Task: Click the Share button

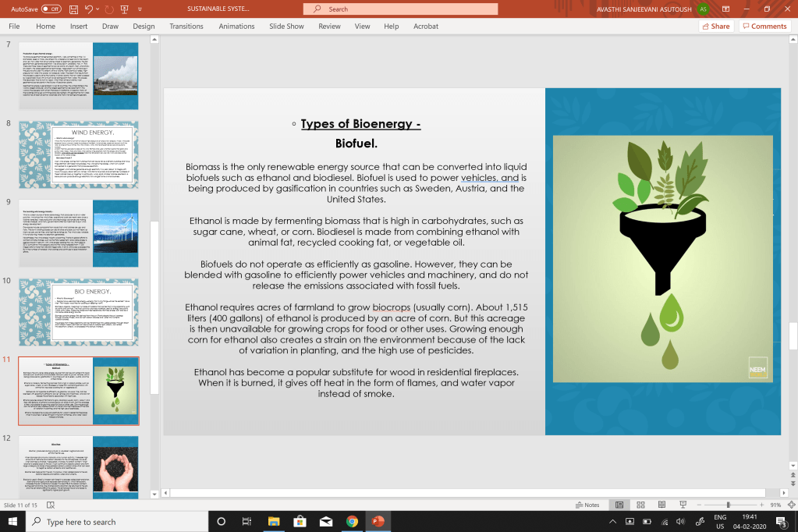Action: 716,27
